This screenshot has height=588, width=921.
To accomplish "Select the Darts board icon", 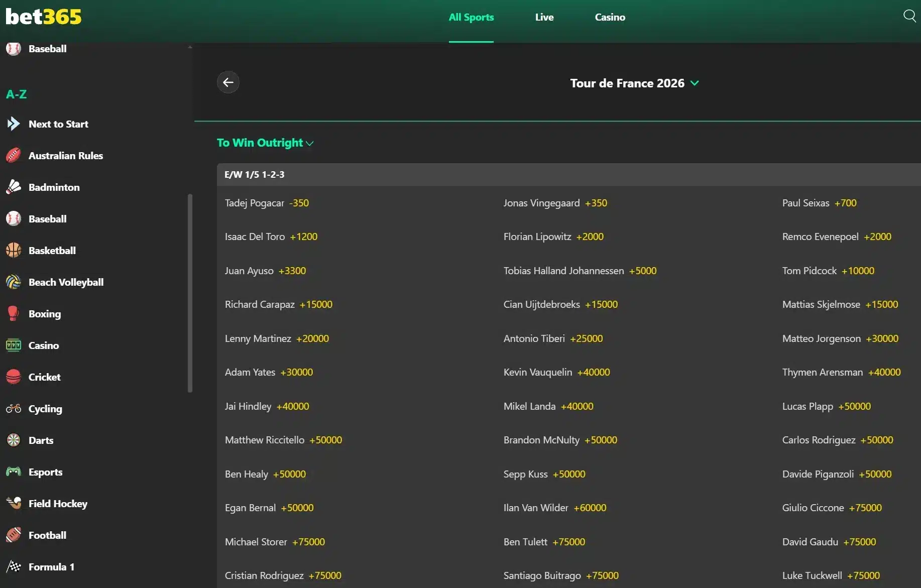I will pos(14,440).
